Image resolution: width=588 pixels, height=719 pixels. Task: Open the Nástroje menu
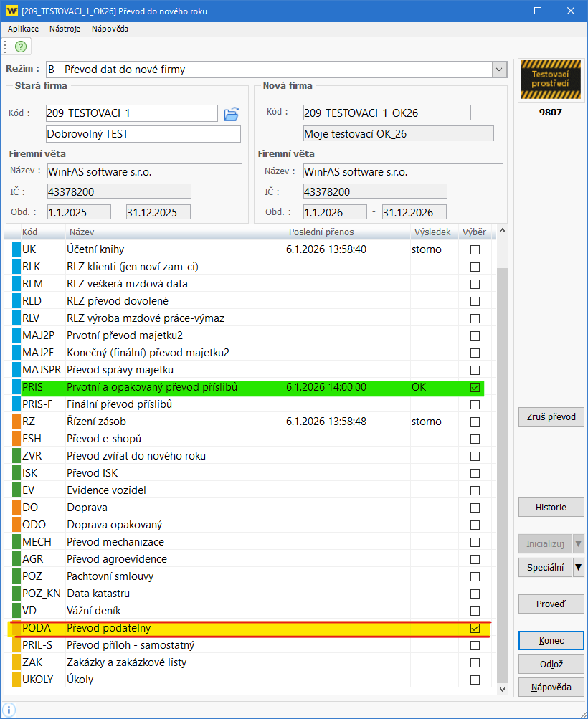[65, 29]
